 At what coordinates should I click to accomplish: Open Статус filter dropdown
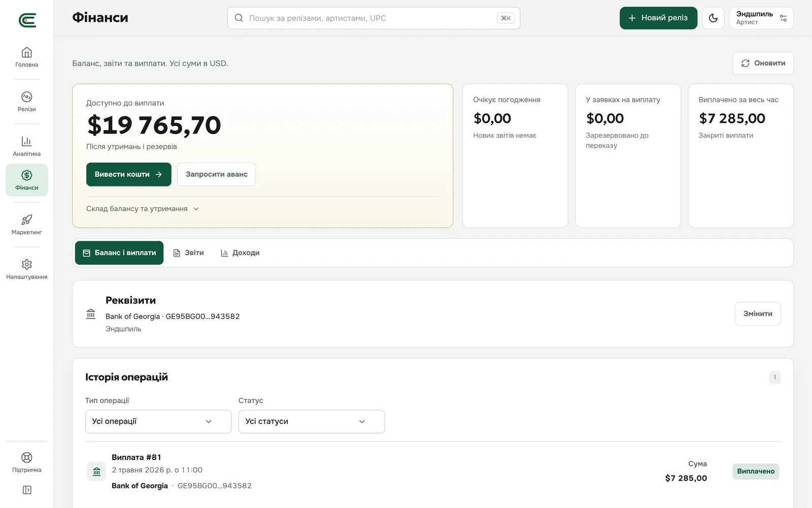(312, 422)
